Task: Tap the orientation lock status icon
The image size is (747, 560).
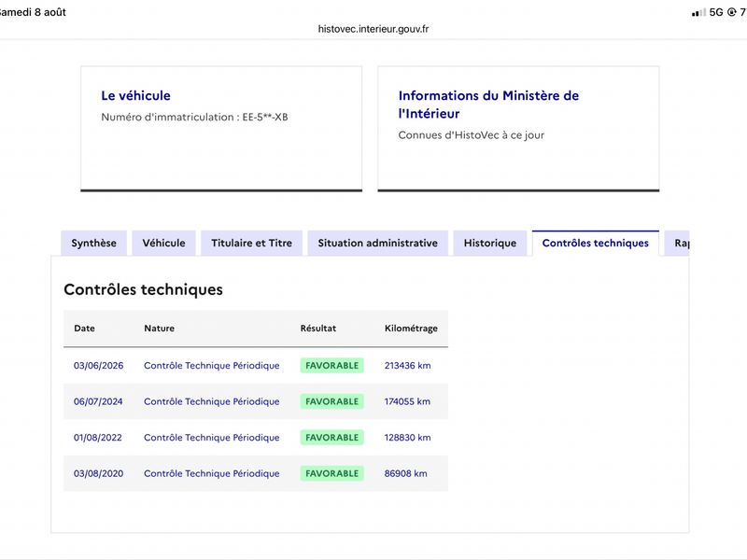Action: point(732,12)
